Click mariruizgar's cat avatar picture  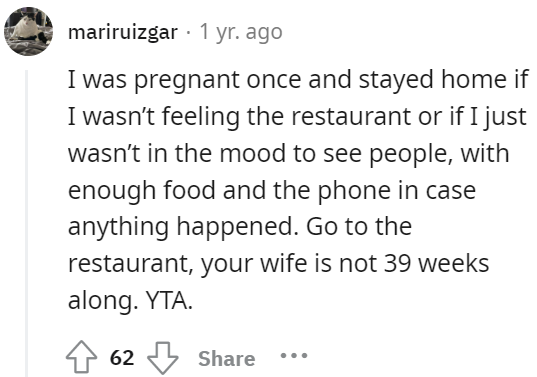(x=28, y=31)
